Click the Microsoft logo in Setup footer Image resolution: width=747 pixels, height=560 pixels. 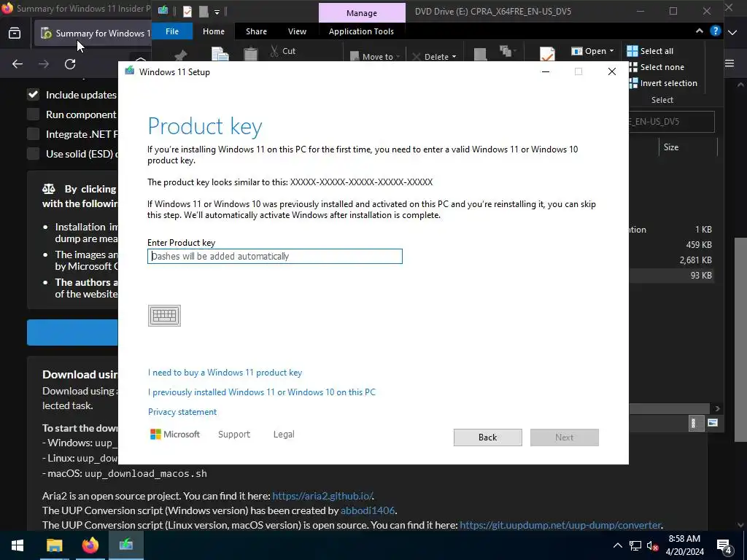point(175,435)
